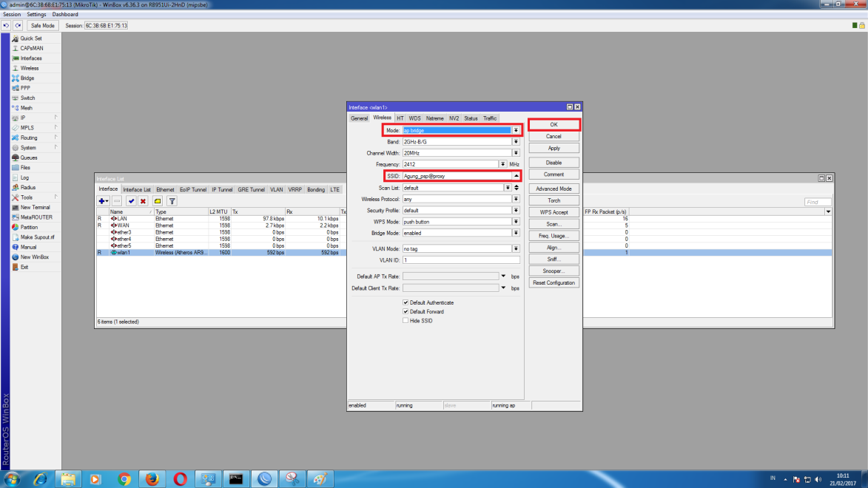Open Log in sidebar
The image size is (868, 488).
click(24, 177)
